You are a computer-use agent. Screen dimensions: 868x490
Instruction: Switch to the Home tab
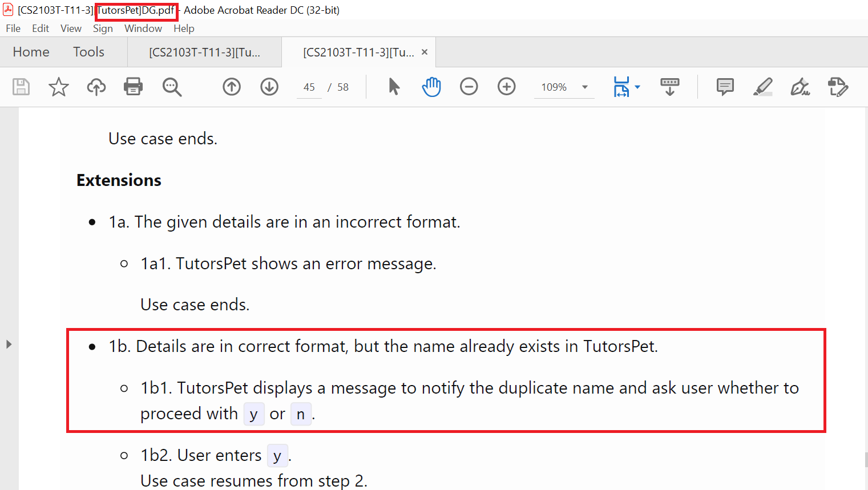(x=31, y=52)
